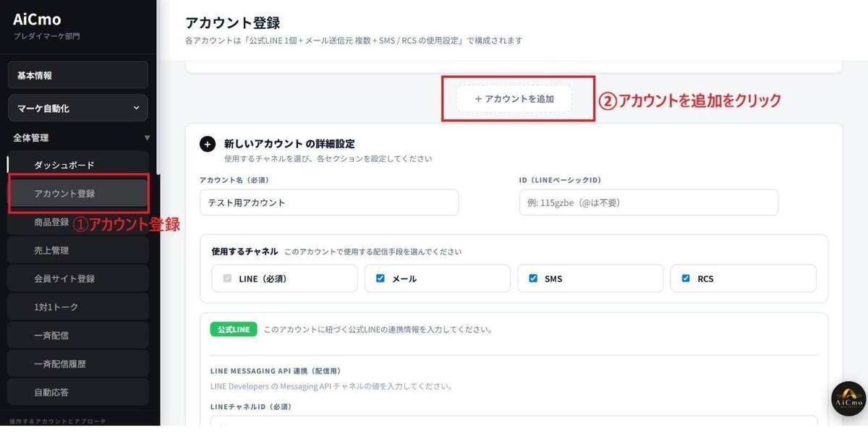Open 商品登録 menu item

78,222
